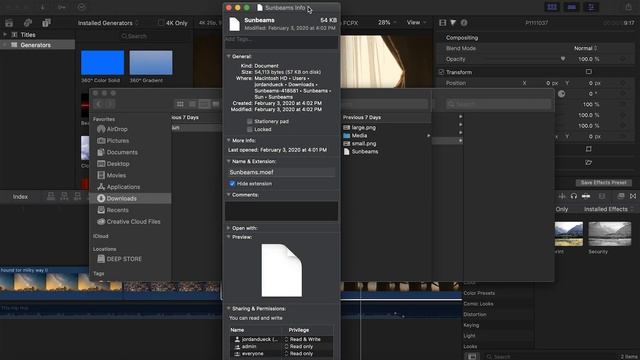Image resolution: width=640 pixels, height=360 pixels.
Task: Toggle the Transform checkbox in inspector
Action: tap(441, 72)
